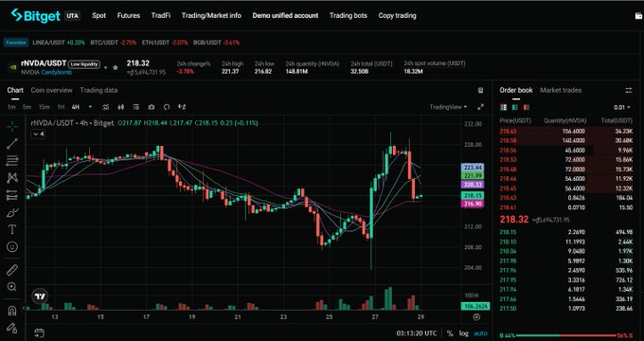
Task: Show only sell orders in order book
Action: point(527,107)
